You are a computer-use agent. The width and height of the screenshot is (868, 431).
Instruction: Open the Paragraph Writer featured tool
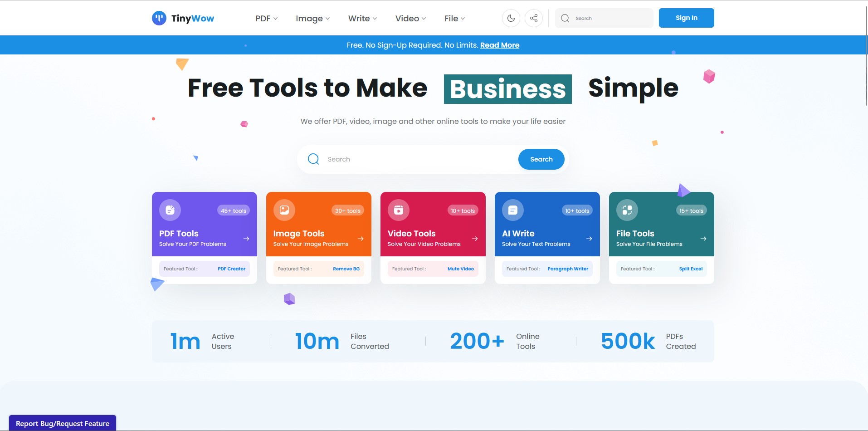pos(568,269)
